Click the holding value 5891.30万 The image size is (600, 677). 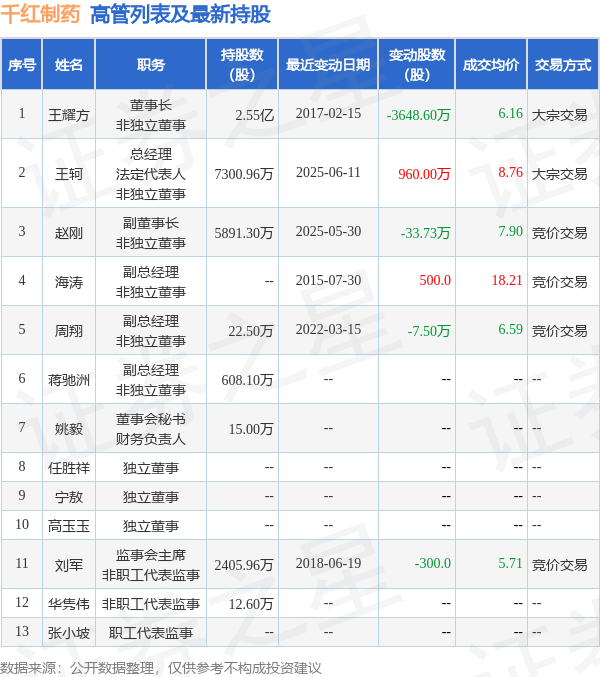[244, 233]
